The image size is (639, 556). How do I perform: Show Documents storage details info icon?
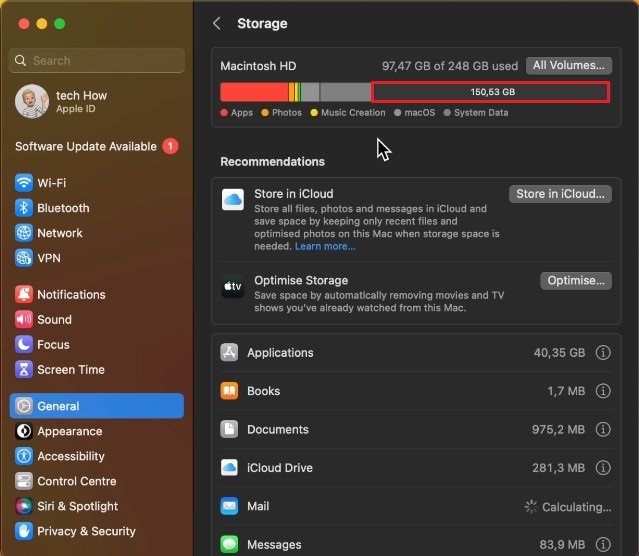pyautogui.click(x=603, y=430)
